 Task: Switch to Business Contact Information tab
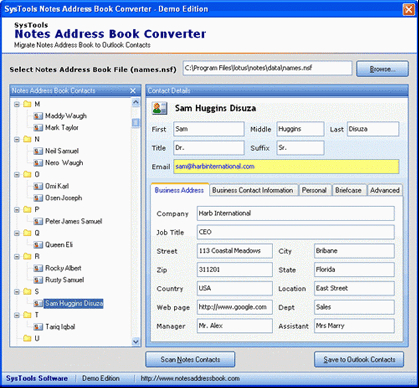[x=253, y=190]
